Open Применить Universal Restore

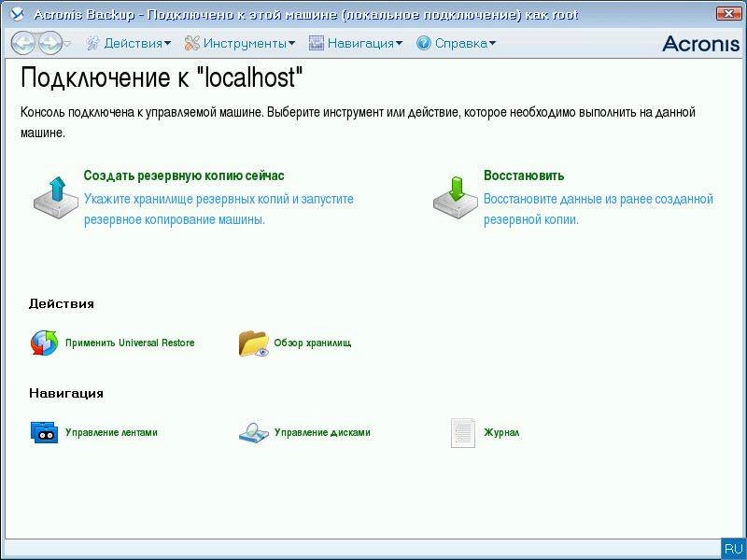point(130,343)
